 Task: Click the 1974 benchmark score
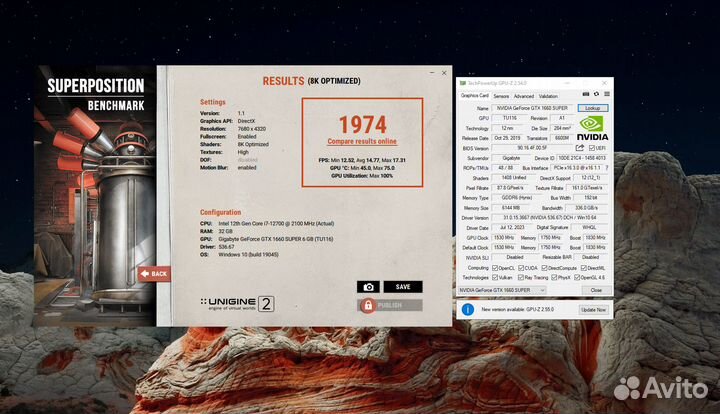pos(363,124)
